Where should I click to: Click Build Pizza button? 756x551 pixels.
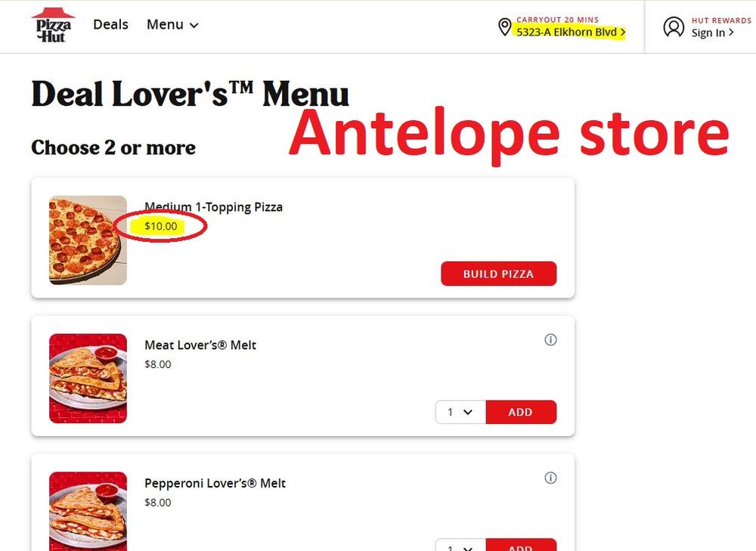(498, 274)
